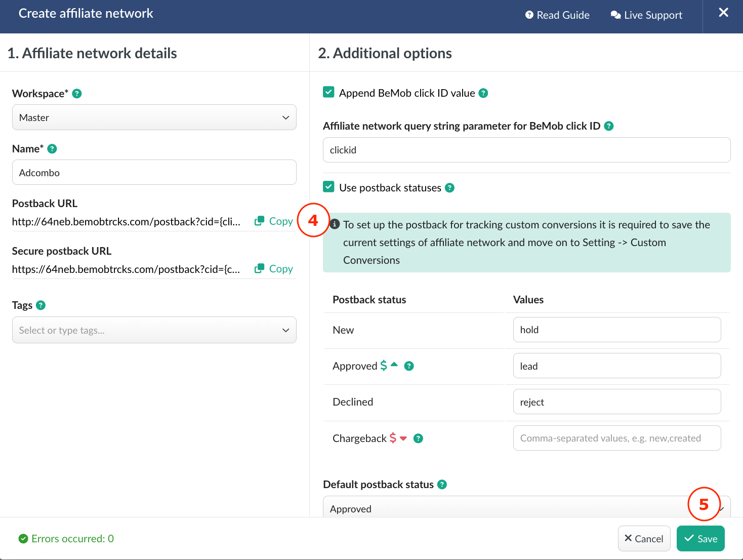Start a Live Support chat
Image resolution: width=743 pixels, height=560 pixels.
(x=646, y=15)
